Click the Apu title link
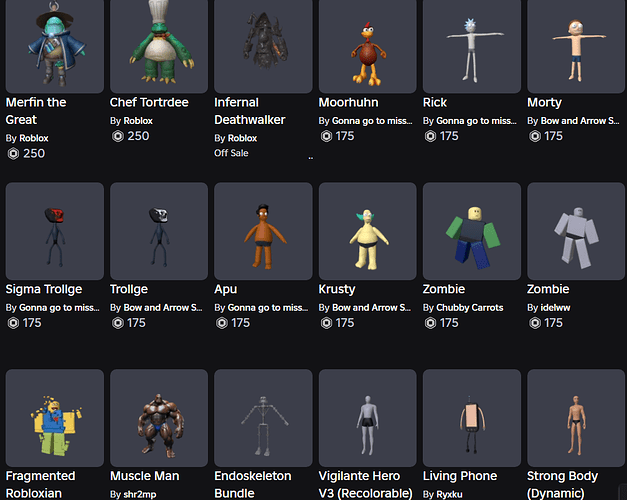 [x=226, y=289]
